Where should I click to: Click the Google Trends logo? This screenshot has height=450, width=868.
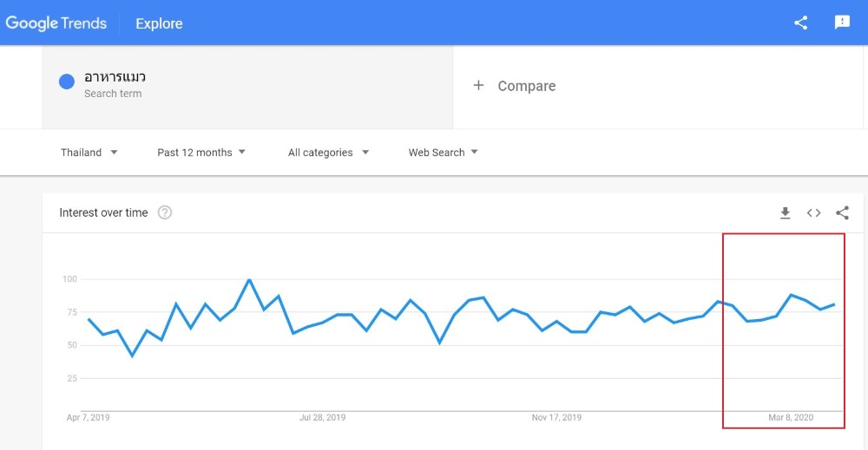[56, 23]
